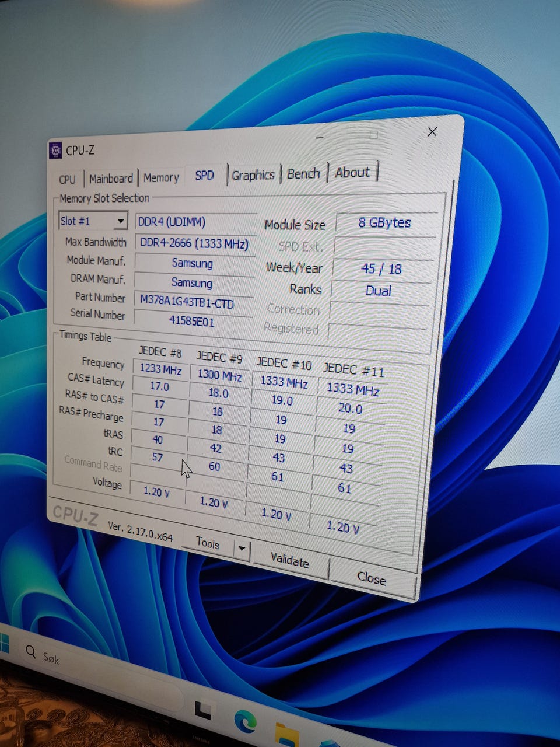Minimize the CPU-Z window

320,138
